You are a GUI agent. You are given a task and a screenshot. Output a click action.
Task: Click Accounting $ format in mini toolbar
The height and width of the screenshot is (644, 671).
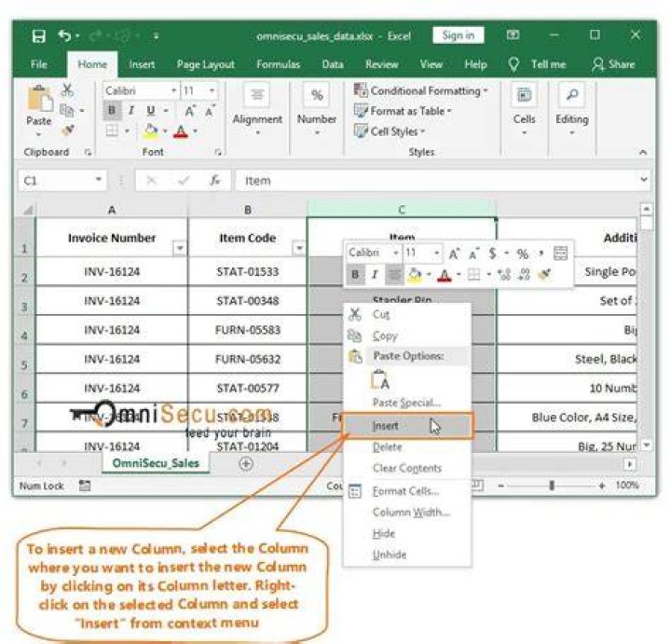[x=493, y=253]
